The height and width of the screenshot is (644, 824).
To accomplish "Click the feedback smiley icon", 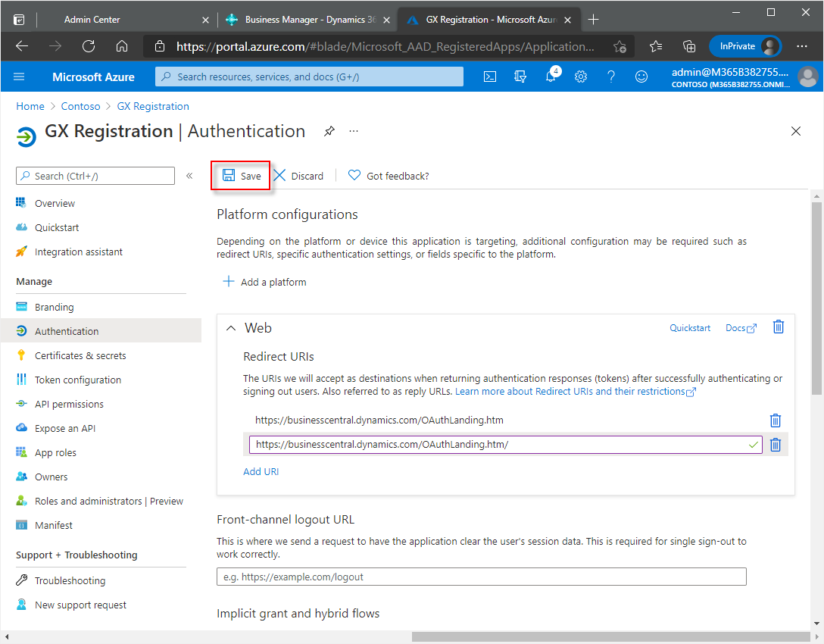I will [641, 77].
